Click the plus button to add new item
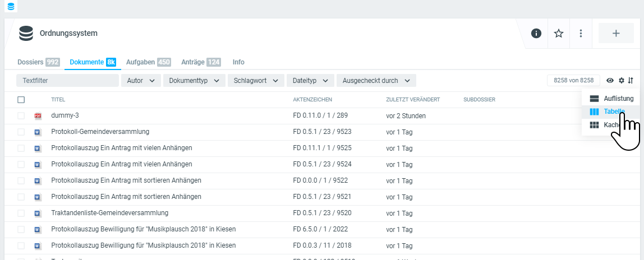 [x=615, y=34]
